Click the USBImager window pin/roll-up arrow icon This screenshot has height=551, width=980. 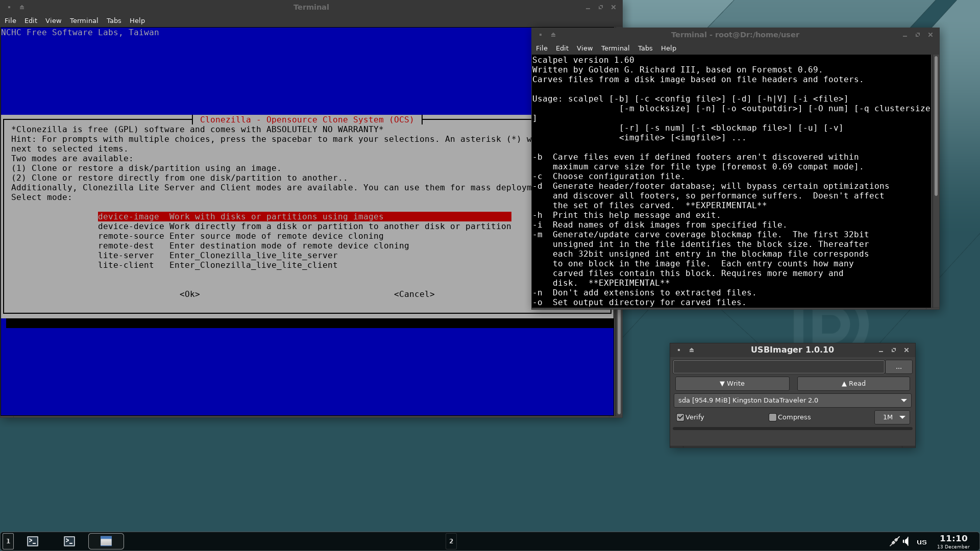692,350
